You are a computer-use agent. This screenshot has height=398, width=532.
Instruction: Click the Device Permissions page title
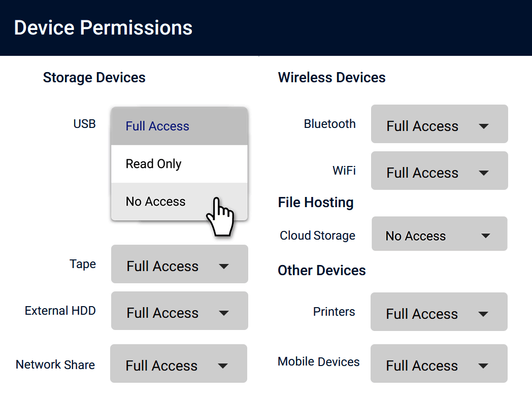[x=104, y=27]
